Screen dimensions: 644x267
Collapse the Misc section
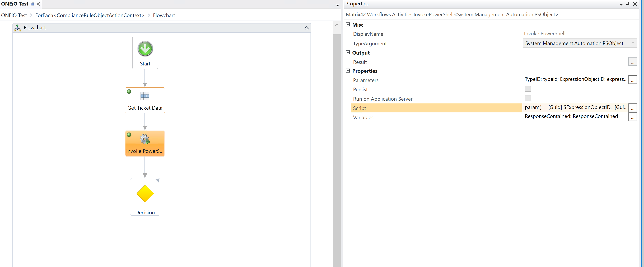pyautogui.click(x=348, y=25)
